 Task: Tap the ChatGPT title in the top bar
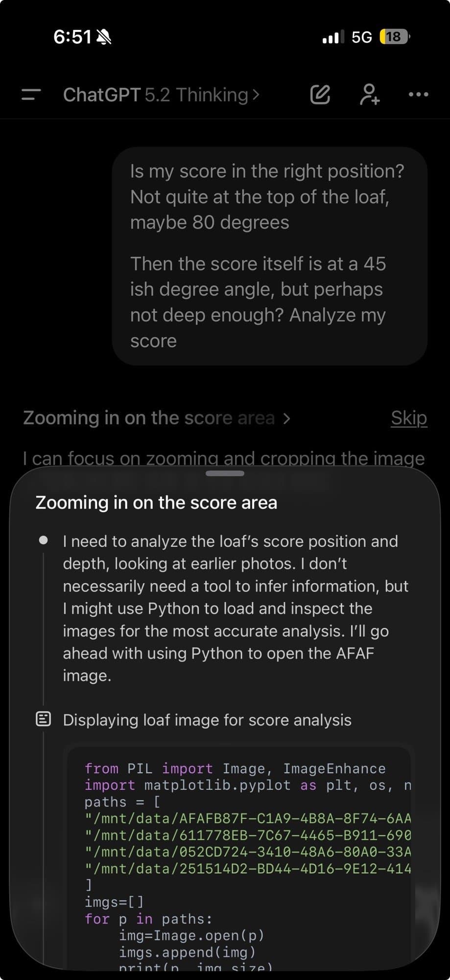point(102,95)
